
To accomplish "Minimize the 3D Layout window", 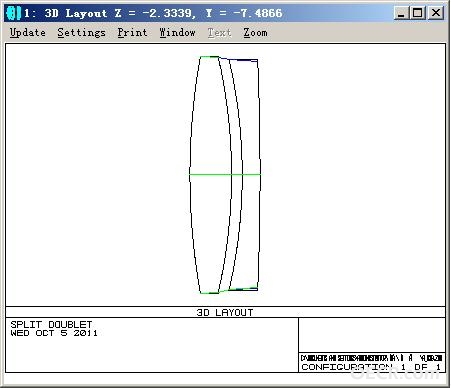I will point(401,13).
